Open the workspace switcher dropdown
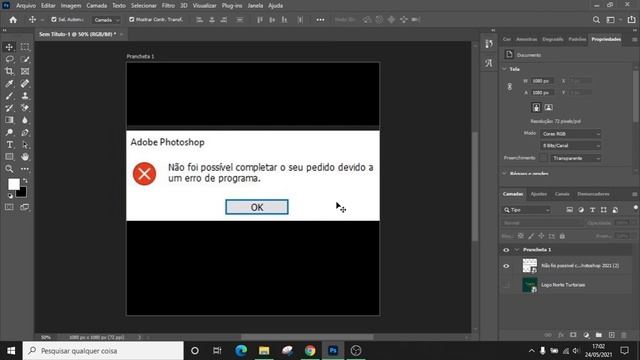 coord(613,20)
